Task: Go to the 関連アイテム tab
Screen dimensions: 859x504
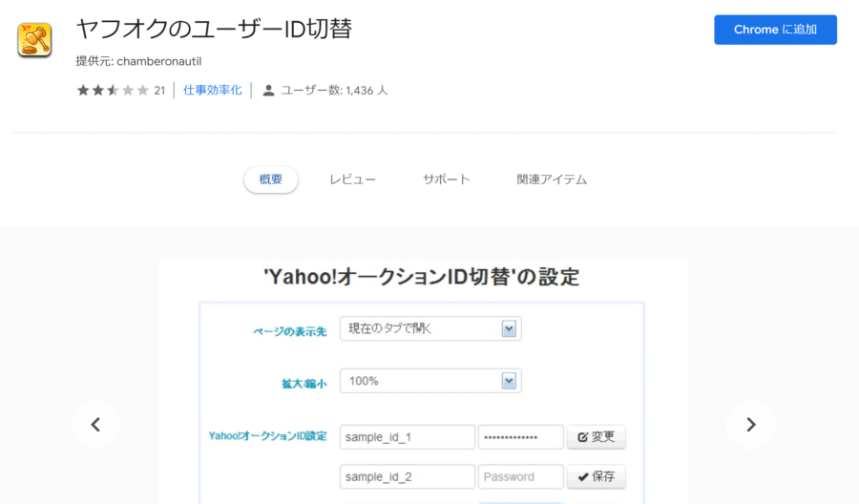Action: pos(552,179)
